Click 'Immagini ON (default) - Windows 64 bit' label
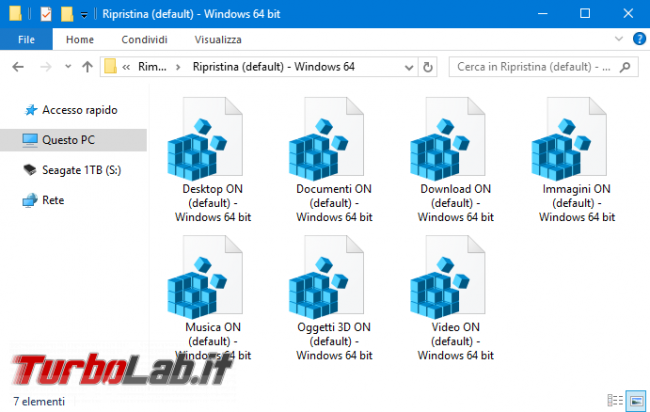Image resolution: width=650 pixels, height=412 pixels. click(x=577, y=203)
